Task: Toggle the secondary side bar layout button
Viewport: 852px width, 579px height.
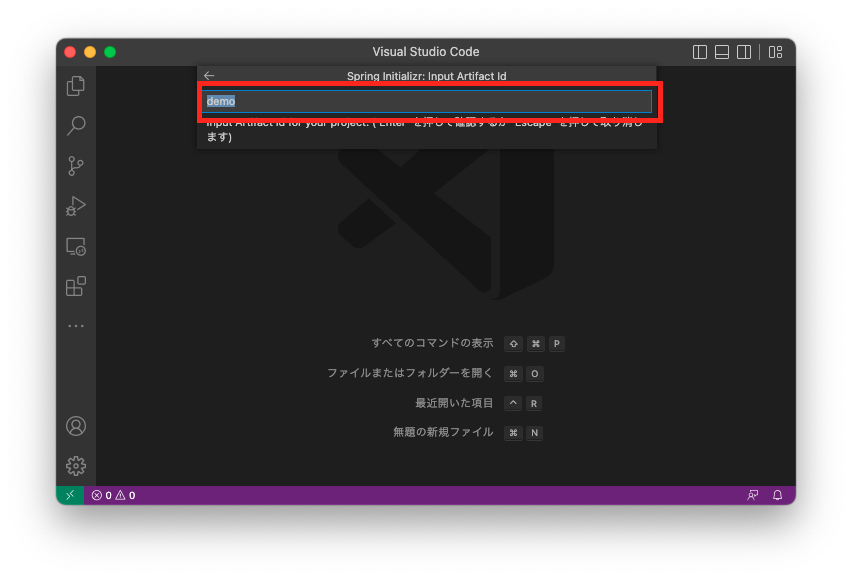Action: pyautogui.click(x=744, y=52)
